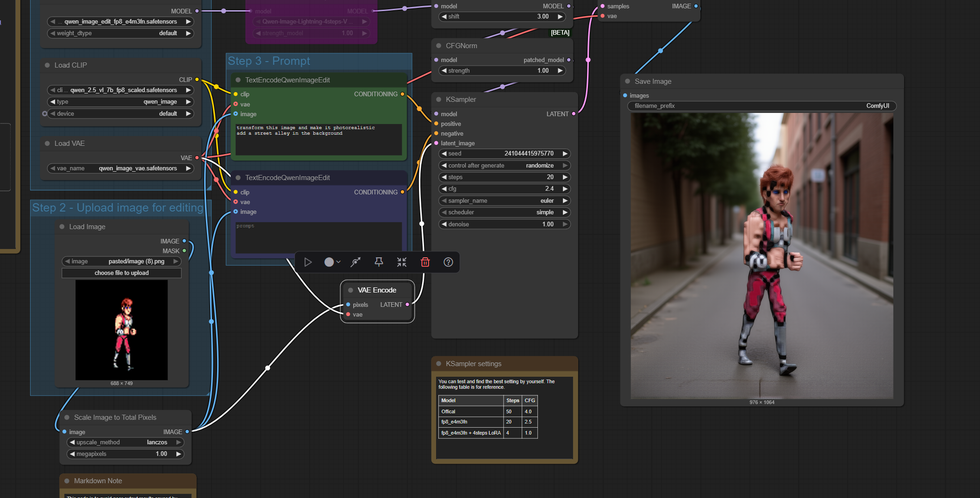Click the 976 × 1064 size label
Screen dimensions: 980x498
(x=762, y=402)
